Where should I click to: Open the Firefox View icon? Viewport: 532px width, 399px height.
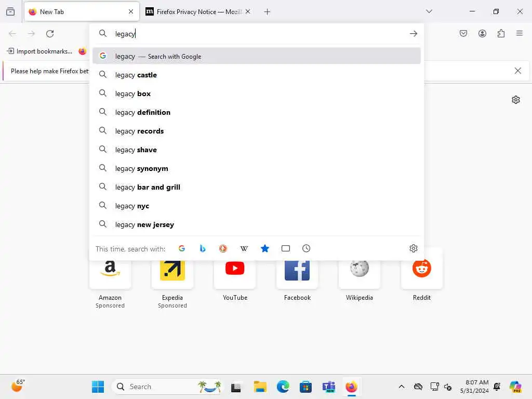[x=10, y=11]
